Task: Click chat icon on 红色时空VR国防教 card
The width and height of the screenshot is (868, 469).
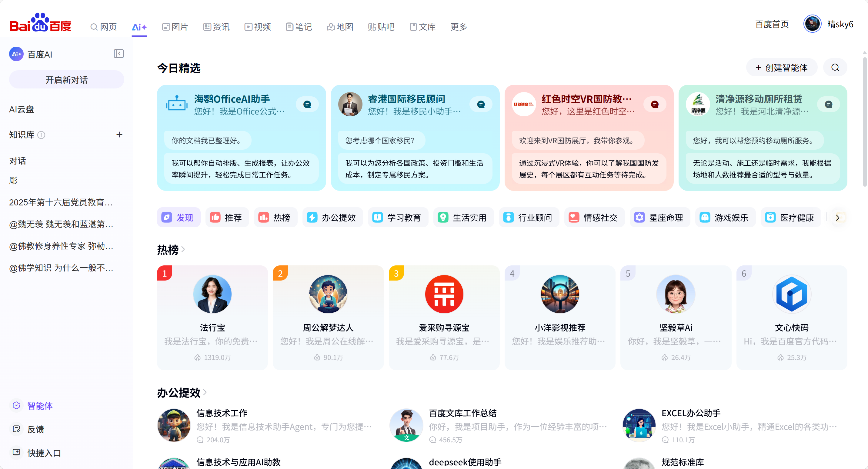Action: coord(655,105)
